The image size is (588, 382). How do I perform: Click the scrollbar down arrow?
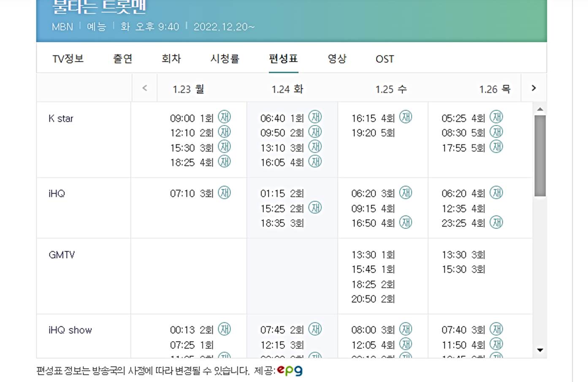(540, 350)
